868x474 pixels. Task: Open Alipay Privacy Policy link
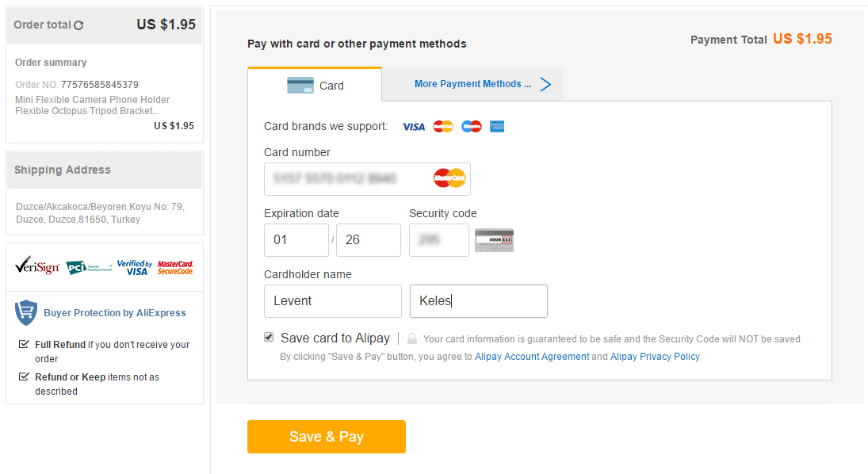(x=655, y=357)
